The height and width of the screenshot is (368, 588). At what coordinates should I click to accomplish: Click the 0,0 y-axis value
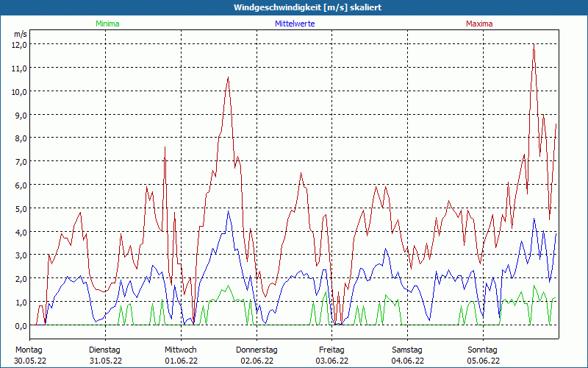(21, 326)
